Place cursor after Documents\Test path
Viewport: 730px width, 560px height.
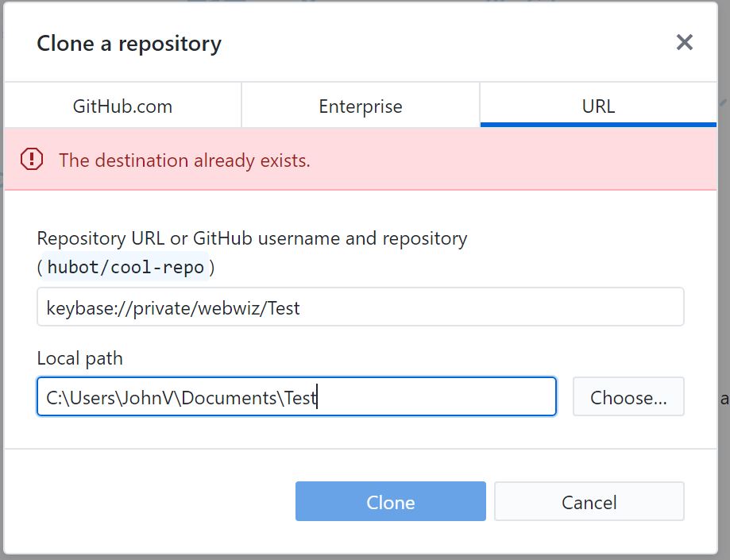coord(319,396)
